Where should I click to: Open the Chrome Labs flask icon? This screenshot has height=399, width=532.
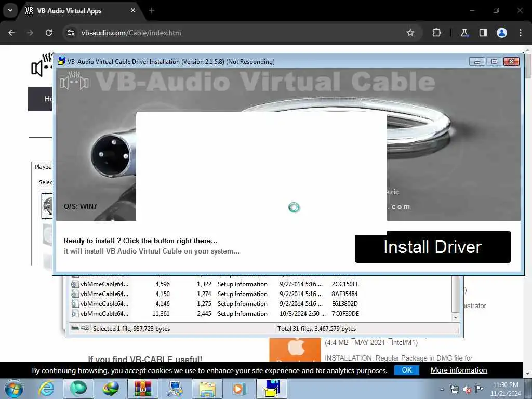coord(464,33)
